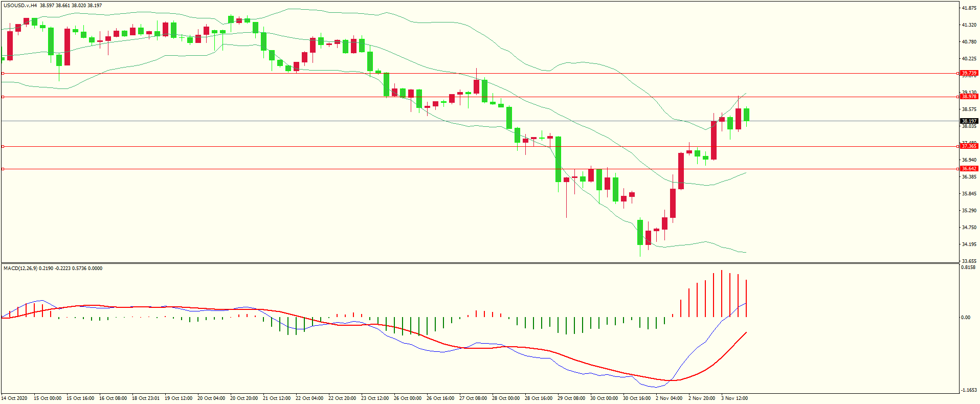
Task: Click the 19 Oct 12:00 time label
Action: click(179, 398)
